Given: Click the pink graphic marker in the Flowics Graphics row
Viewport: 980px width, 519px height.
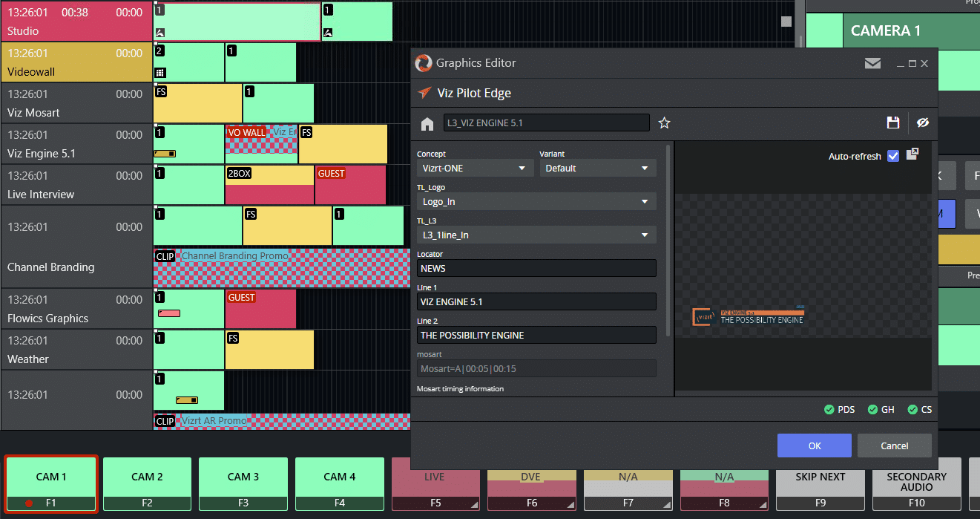Looking at the screenshot, I should click(169, 313).
